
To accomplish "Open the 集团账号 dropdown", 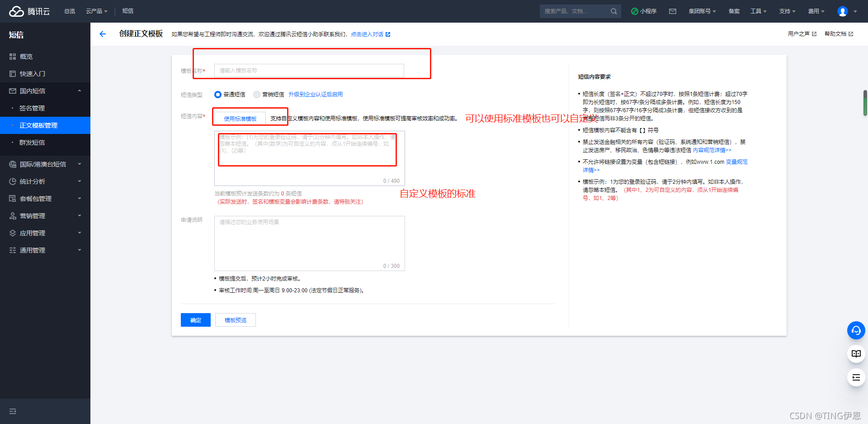I will point(702,11).
